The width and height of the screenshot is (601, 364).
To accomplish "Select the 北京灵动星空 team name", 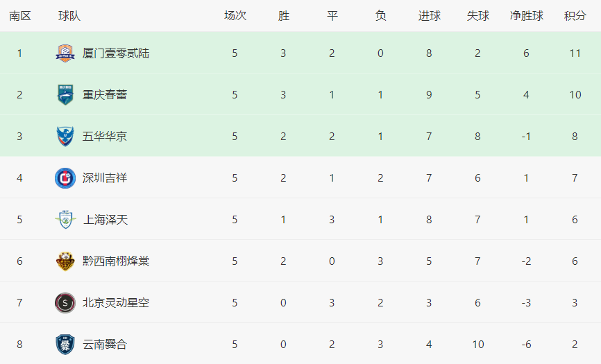I will coord(116,303).
